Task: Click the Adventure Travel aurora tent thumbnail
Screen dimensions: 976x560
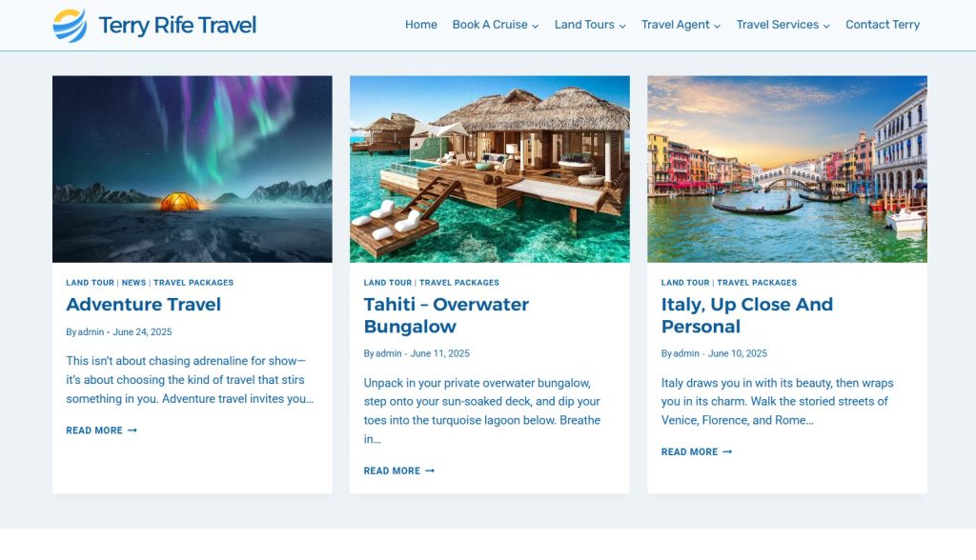Action: (193, 170)
